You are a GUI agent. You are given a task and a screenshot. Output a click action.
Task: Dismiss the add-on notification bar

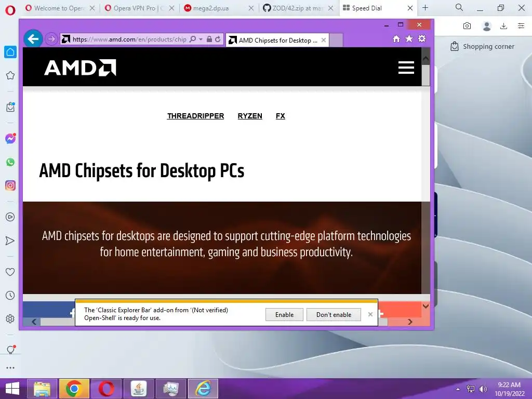coord(370,314)
